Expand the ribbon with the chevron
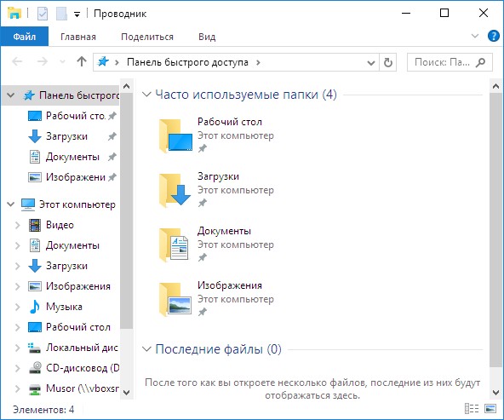504x420 pixels. coord(475,36)
